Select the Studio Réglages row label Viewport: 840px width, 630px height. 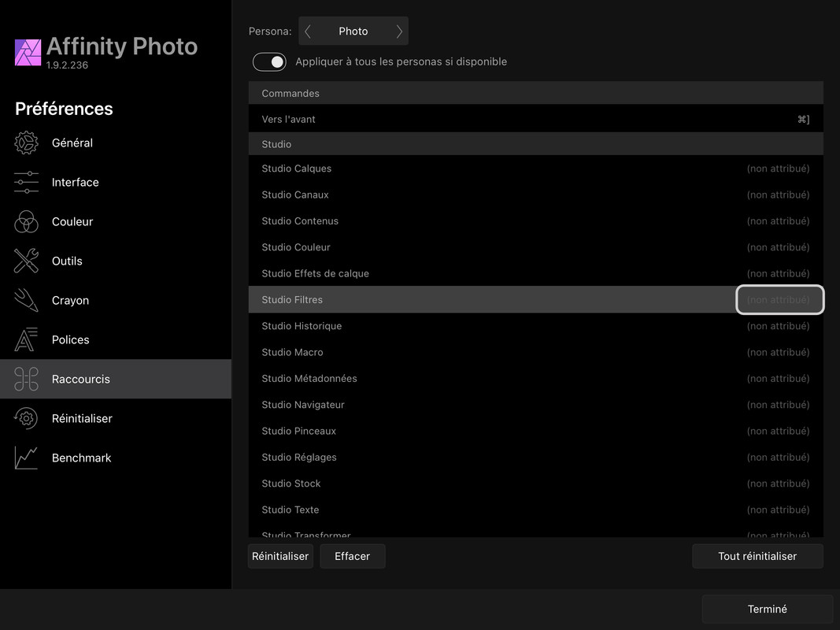click(x=299, y=458)
